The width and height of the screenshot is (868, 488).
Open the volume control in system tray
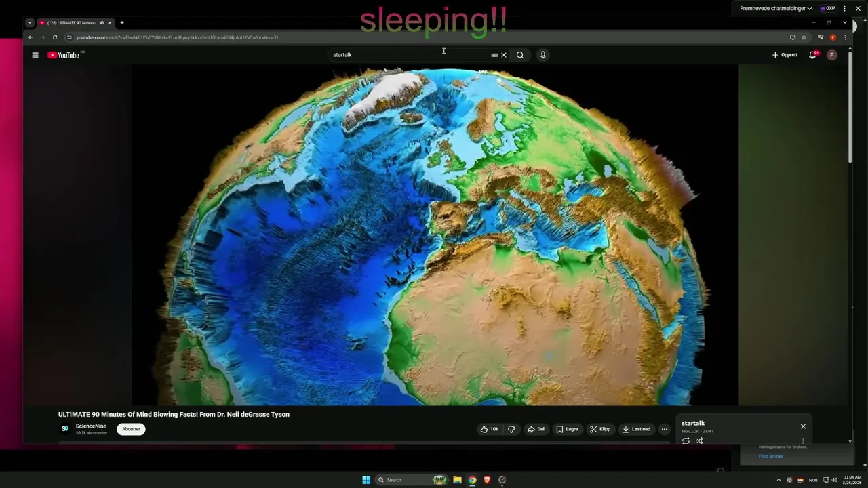pos(834,480)
